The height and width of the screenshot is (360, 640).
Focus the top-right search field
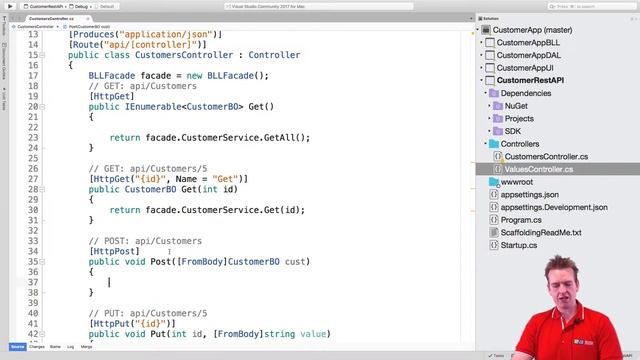[592, 7]
